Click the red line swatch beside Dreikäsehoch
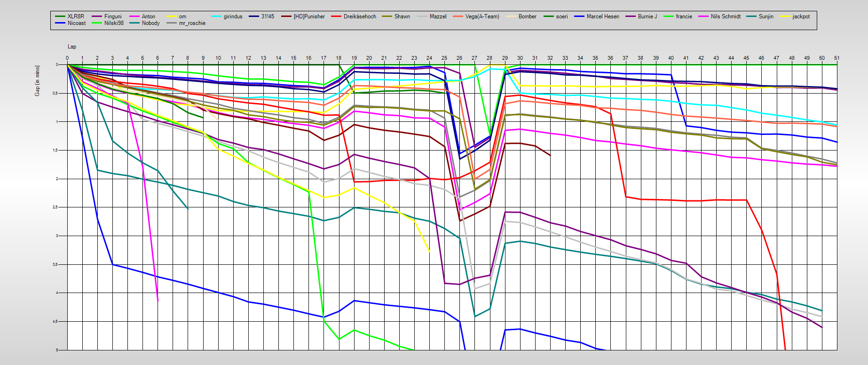The width and height of the screenshot is (868, 365). point(336,16)
